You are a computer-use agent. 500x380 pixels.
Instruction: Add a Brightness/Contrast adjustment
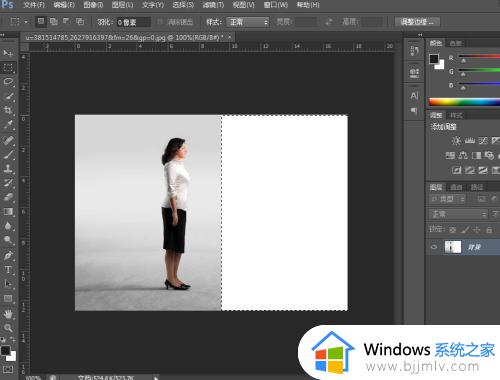pos(456,141)
